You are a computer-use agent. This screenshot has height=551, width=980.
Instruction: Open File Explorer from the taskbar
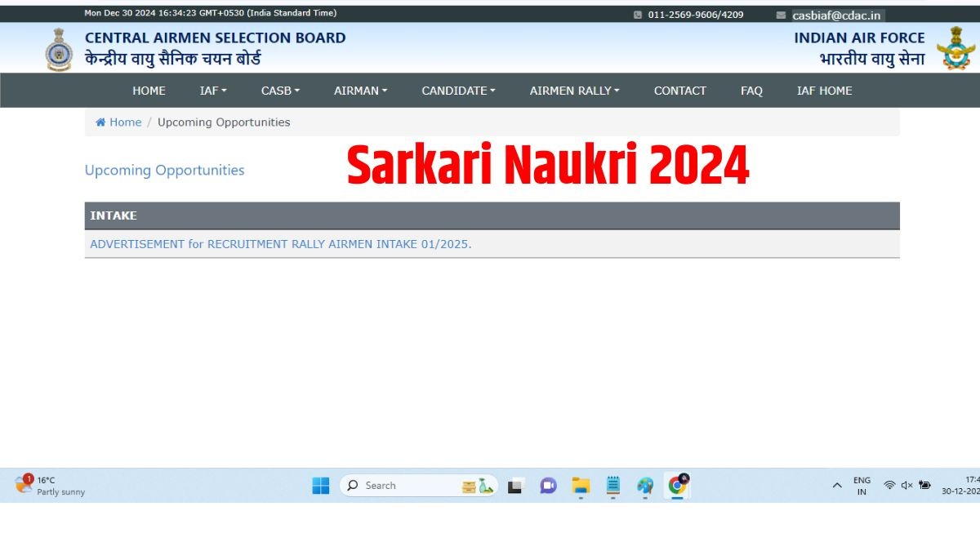click(x=581, y=486)
